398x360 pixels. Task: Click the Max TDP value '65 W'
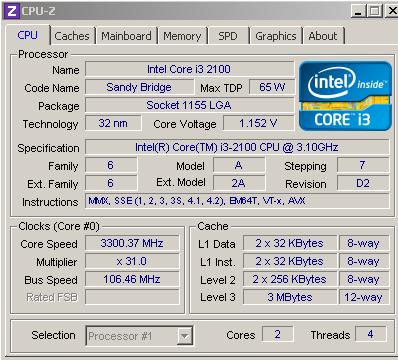click(x=272, y=87)
